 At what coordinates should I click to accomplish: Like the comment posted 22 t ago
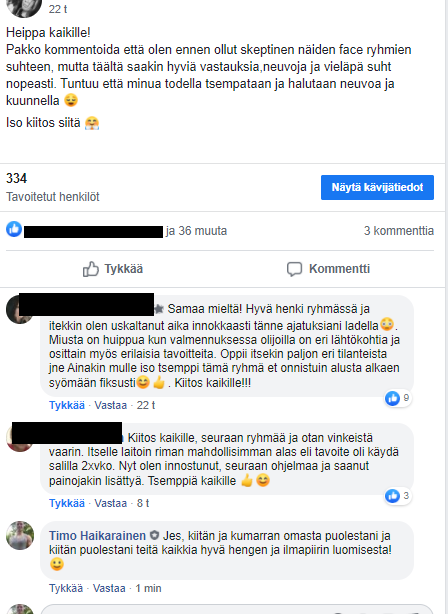coord(67,405)
